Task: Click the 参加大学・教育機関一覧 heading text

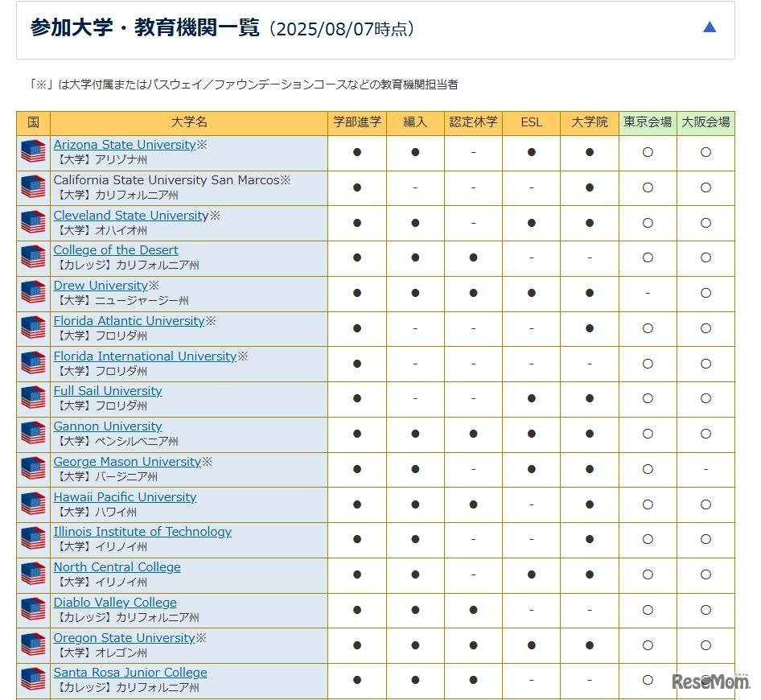Action: pos(145,27)
